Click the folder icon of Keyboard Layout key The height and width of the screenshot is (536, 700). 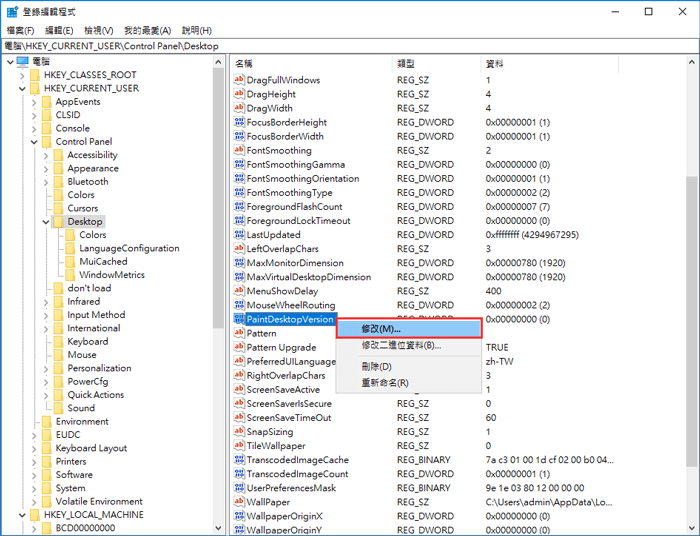[47, 448]
